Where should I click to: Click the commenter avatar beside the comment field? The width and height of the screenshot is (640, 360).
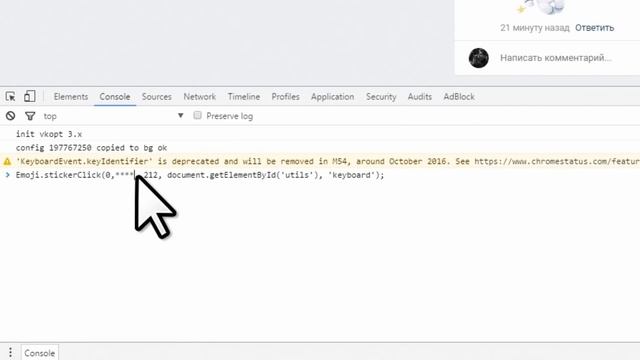[x=478, y=58]
